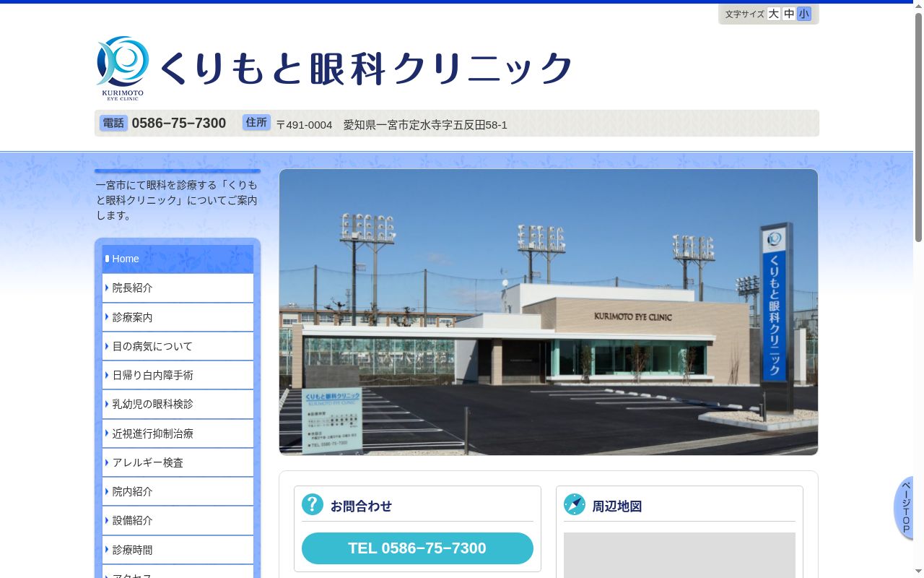The width and height of the screenshot is (924, 578).
Task: Open 院内紹介 page
Action: pyautogui.click(x=178, y=491)
